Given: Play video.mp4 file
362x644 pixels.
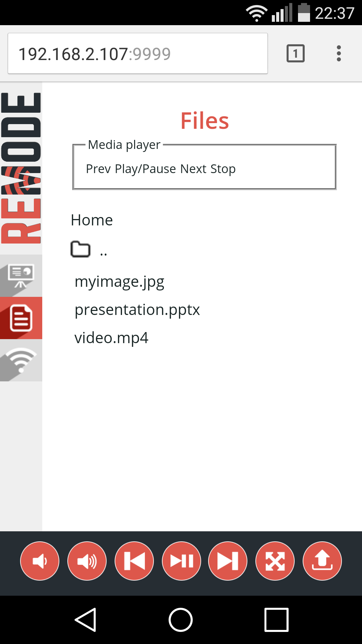Looking at the screenshot, I should (111, 338).
